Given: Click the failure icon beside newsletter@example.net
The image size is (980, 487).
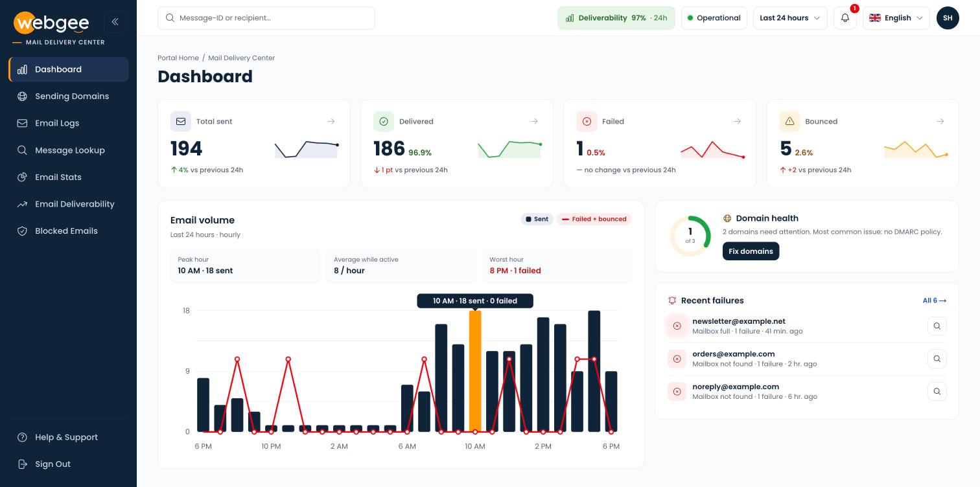Looking at the screenshot, I should point(677,326).
